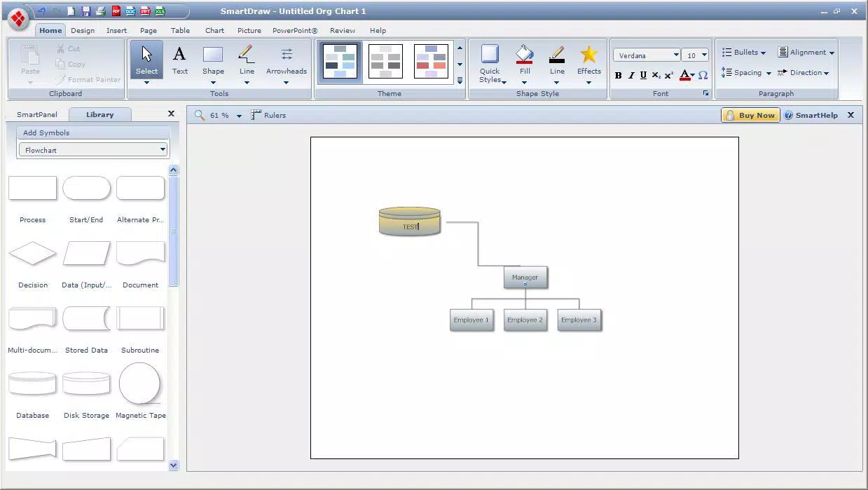Screen dimensions: 868x490
Task: Close the SmartHelp toolbar X
Action: 850,115
